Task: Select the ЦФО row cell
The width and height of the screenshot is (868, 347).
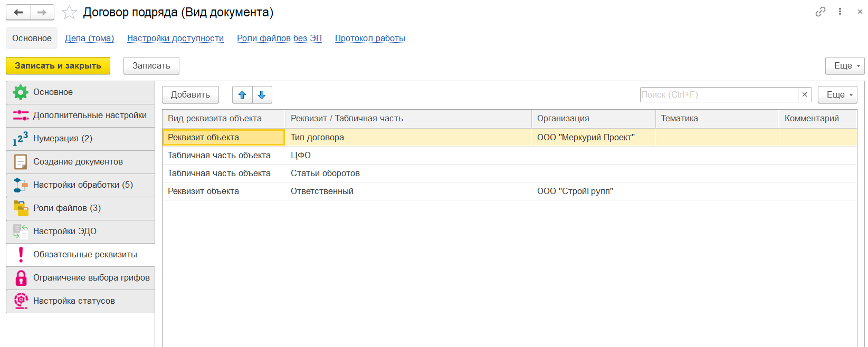Action: click(x=408, y=156)
